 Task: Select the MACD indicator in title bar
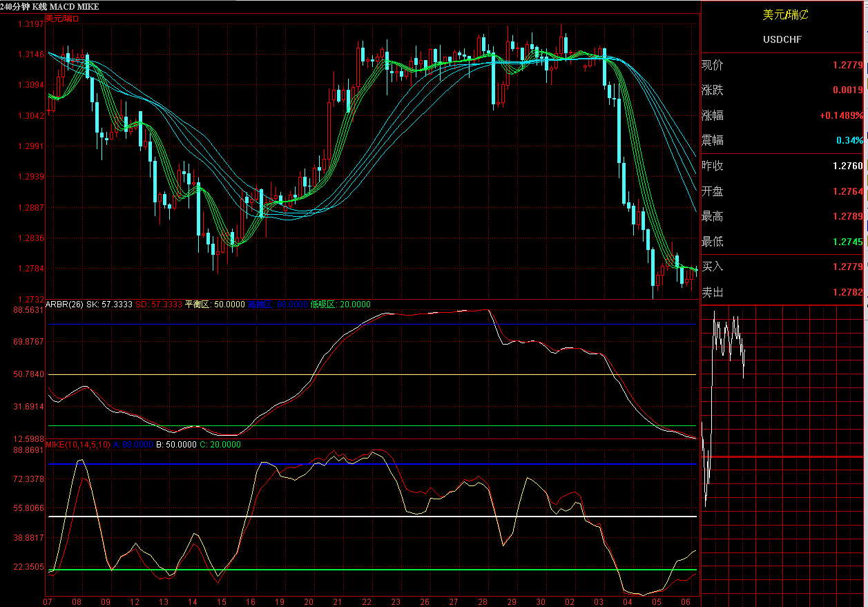point(62,6)
